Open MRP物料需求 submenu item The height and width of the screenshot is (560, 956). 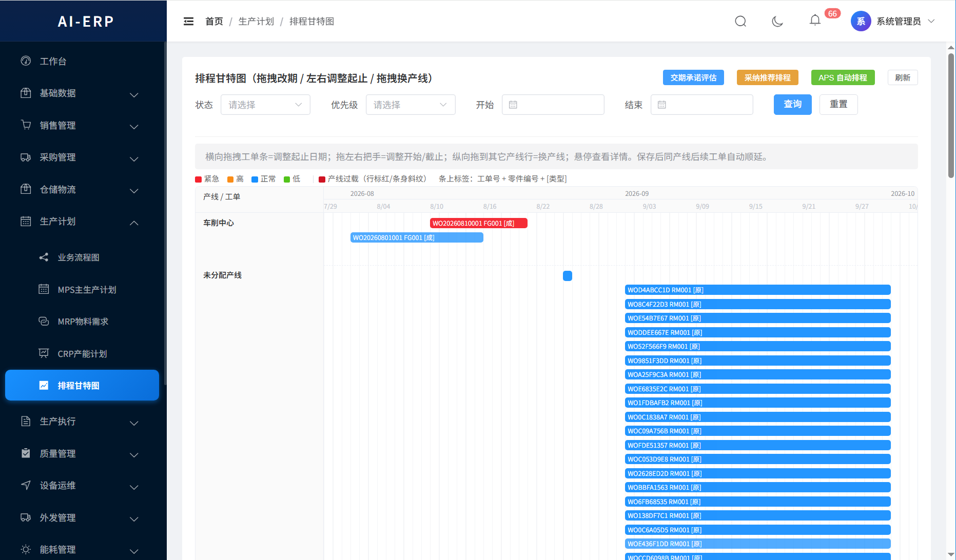point(82,322)
